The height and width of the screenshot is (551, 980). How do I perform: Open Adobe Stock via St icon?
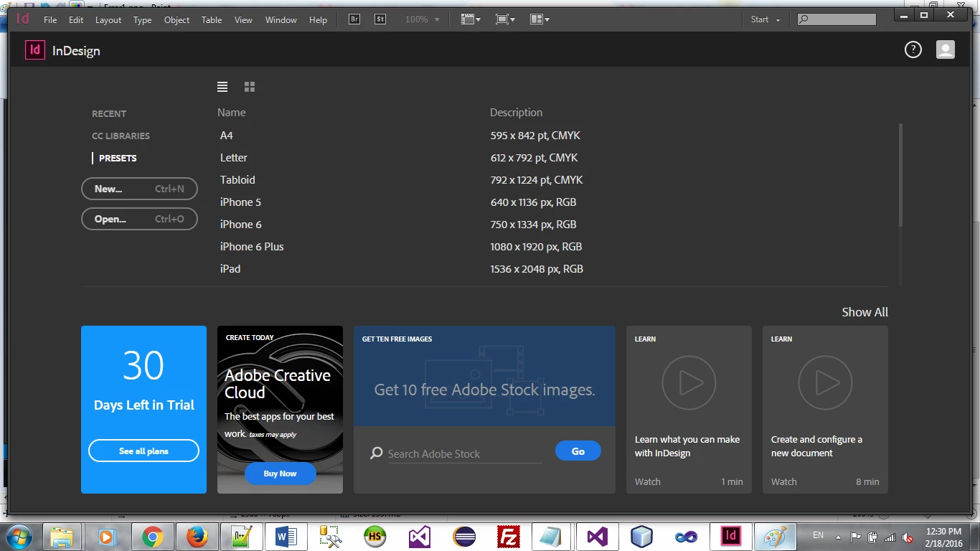click(380, 19)
